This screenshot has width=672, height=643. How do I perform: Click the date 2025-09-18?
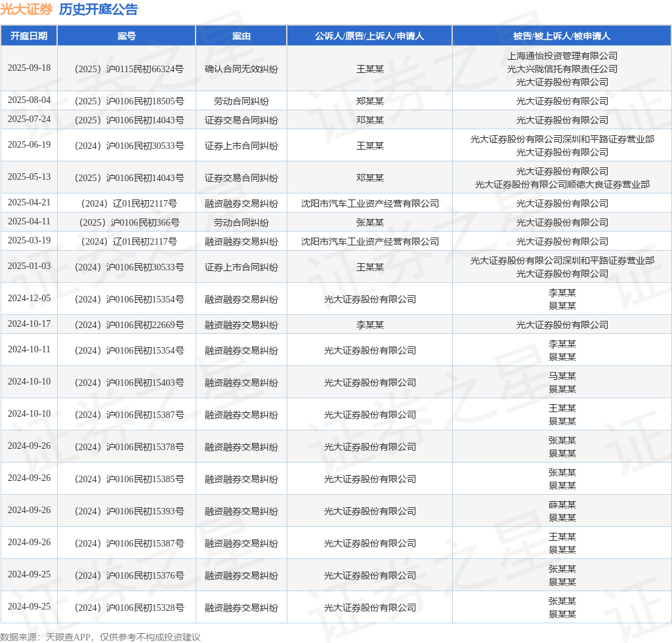click(x=29, y=68)
